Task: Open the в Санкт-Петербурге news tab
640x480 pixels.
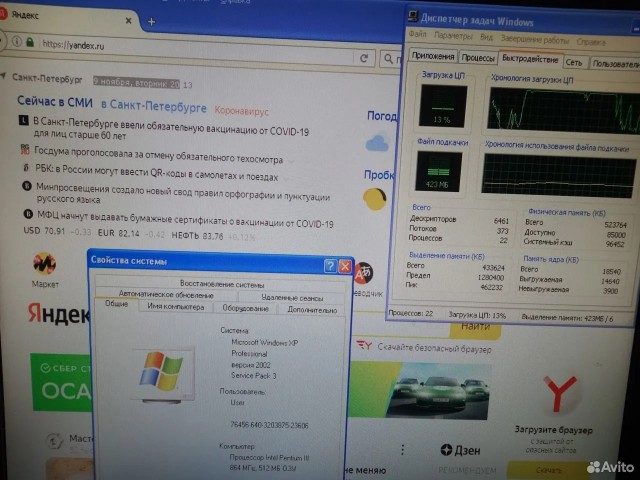Action: 154,106
